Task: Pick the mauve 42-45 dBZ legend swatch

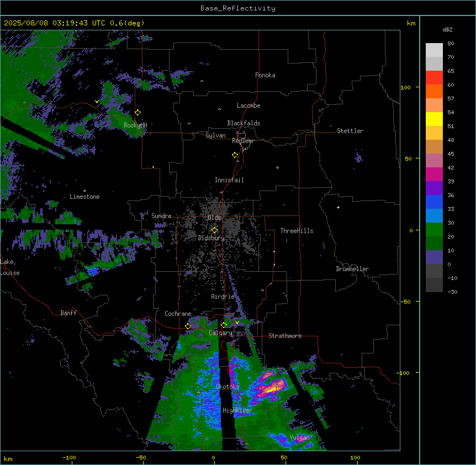Action: [434, 161]
